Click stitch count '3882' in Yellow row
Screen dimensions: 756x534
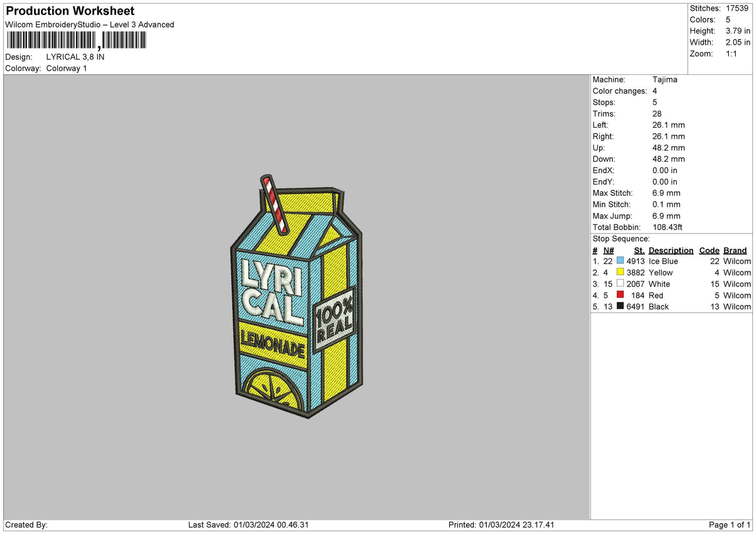(x=636, y=272)
